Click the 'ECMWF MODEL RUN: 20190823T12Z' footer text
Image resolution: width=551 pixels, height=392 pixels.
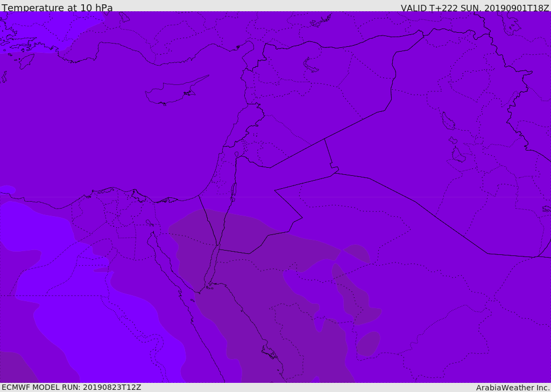(72, 388)
